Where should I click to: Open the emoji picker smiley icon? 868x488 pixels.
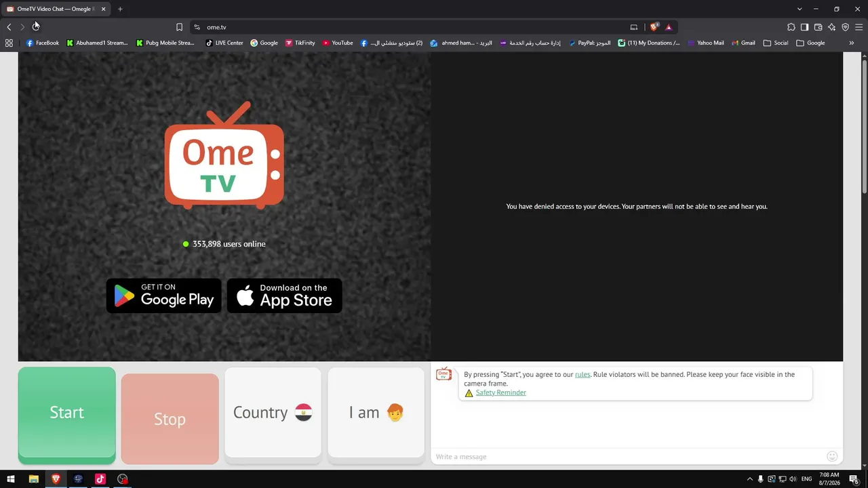(x=832, y=456)
